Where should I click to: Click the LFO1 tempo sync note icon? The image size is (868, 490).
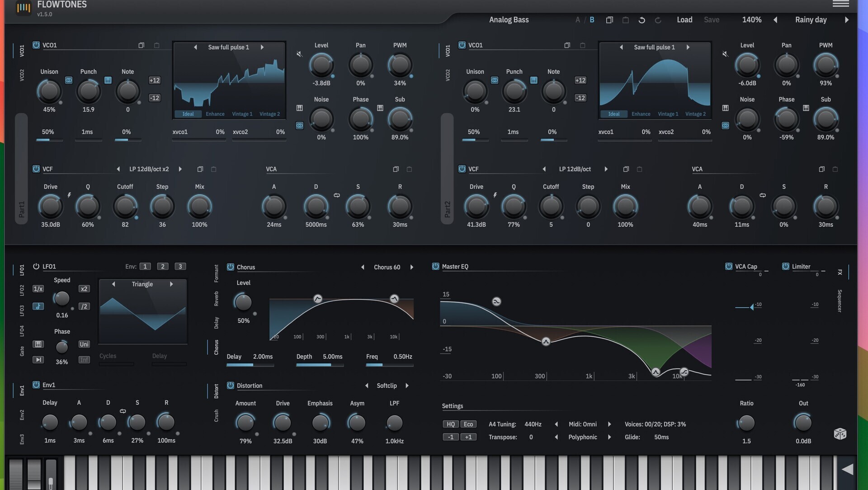[38, 306]
